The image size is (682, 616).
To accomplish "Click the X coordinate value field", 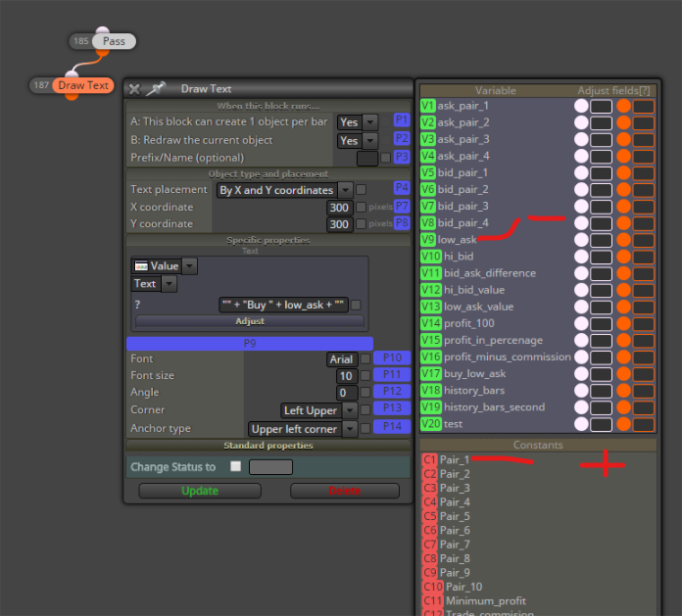I will 339,208.
